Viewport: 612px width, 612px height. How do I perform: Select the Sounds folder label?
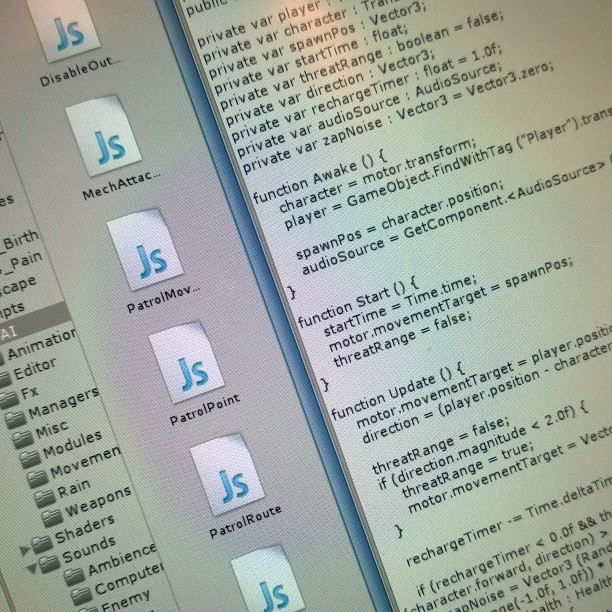click(x=89, y=549)
